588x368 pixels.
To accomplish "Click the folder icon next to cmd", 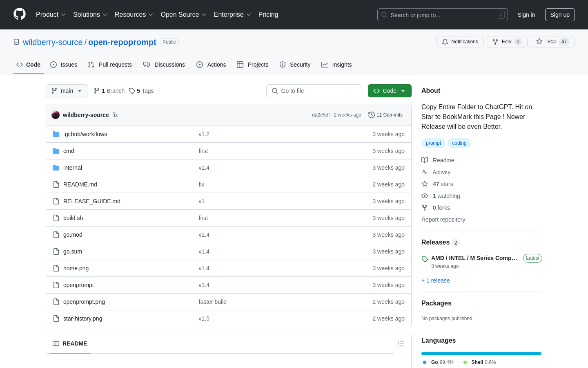I will [x=56, y=151].
